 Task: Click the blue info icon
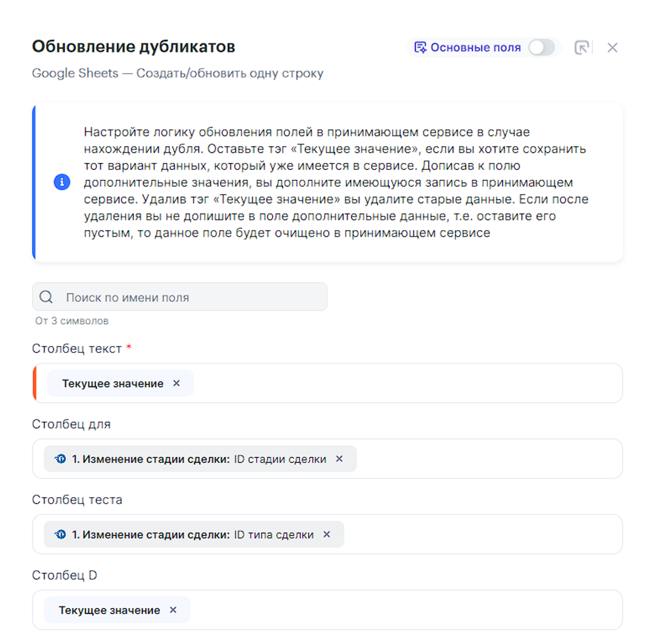click(62, 182)
